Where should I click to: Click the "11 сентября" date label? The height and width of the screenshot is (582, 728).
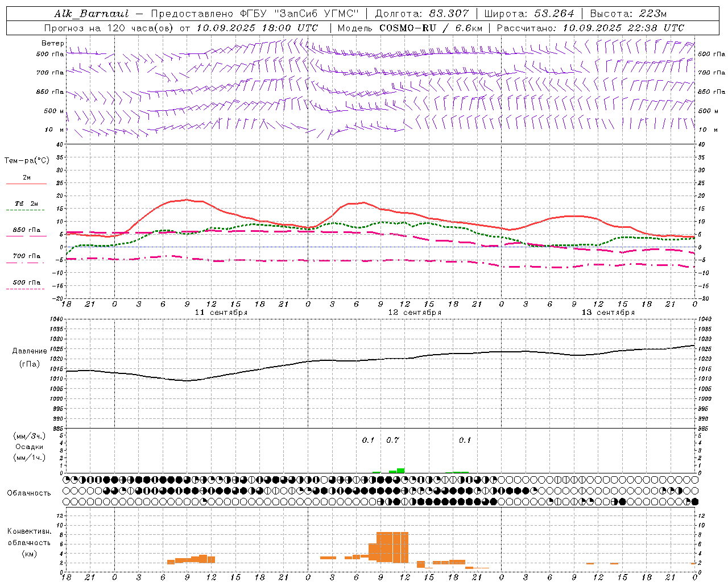click(221, 313)
